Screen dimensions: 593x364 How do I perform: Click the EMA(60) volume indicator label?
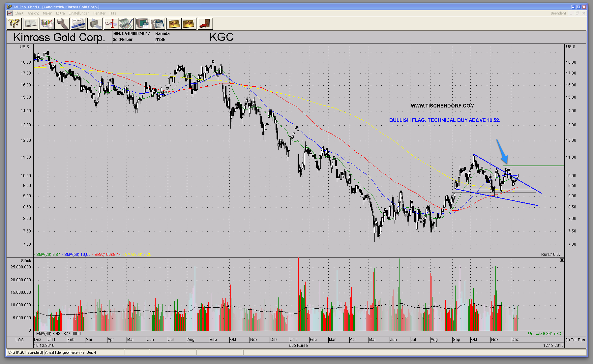[58, 334]
